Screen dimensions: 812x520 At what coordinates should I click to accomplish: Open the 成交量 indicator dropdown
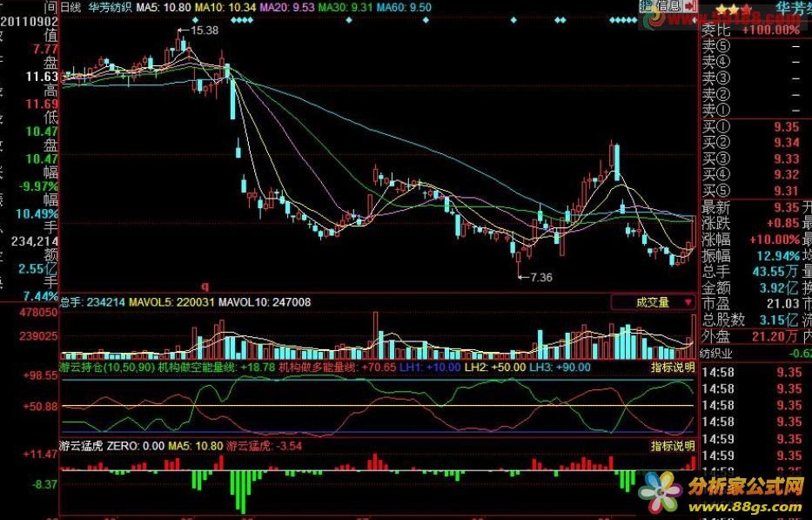point(654,302)
